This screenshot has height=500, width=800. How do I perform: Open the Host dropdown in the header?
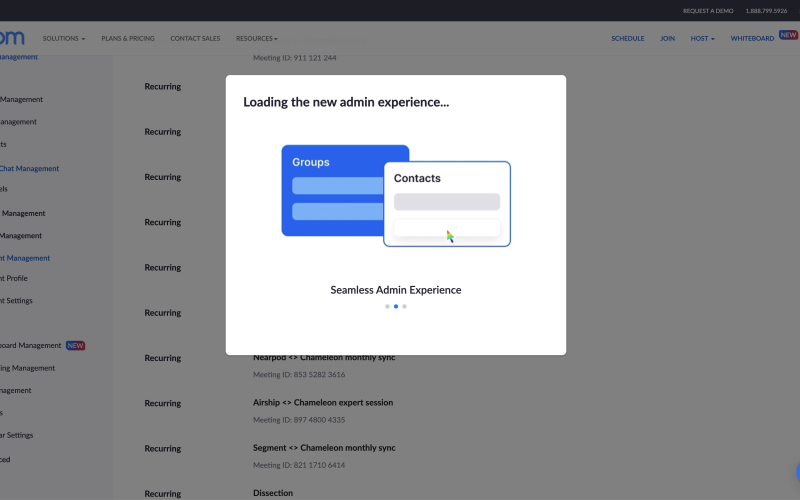(x=702, y=38)
